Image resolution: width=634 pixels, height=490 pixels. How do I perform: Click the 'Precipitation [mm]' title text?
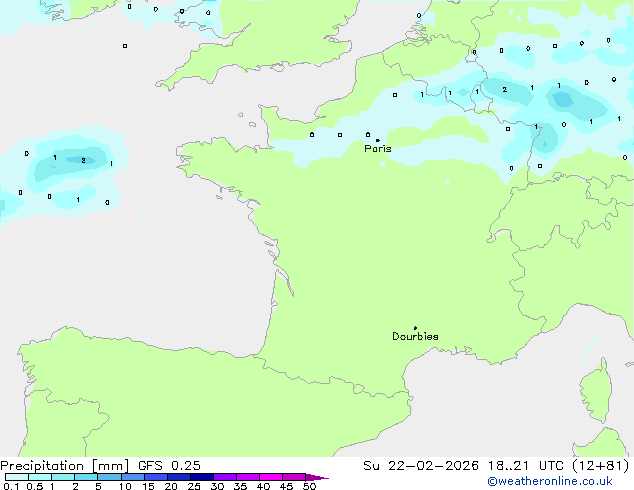65,466
